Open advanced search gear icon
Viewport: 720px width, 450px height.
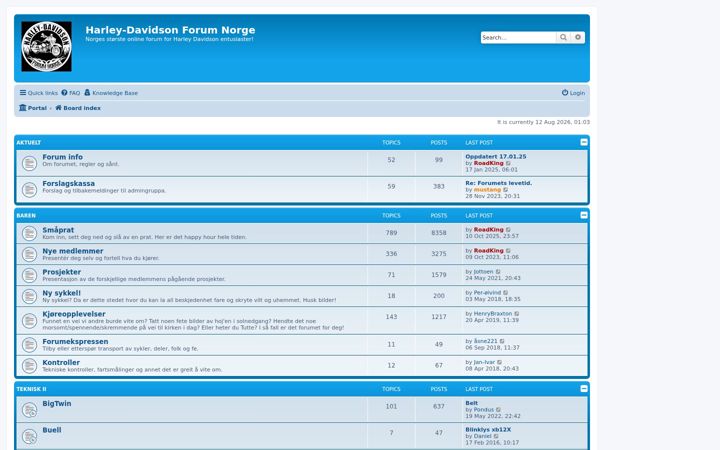tap(578, 37)
